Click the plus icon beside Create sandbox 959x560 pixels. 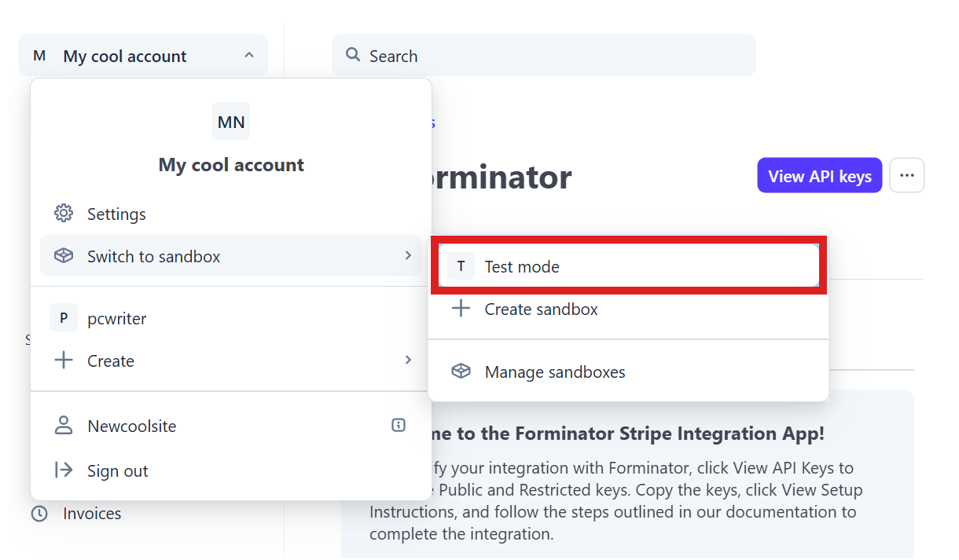pos(461,309)
